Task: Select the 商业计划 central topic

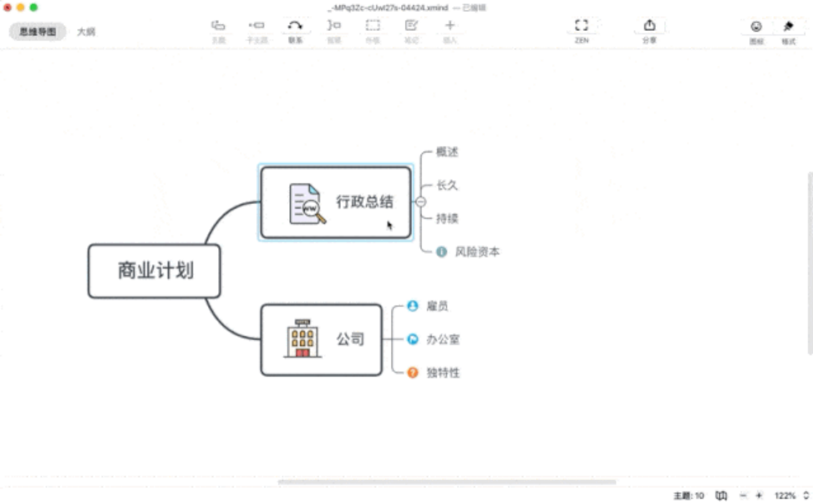Action: click(154, 271)
